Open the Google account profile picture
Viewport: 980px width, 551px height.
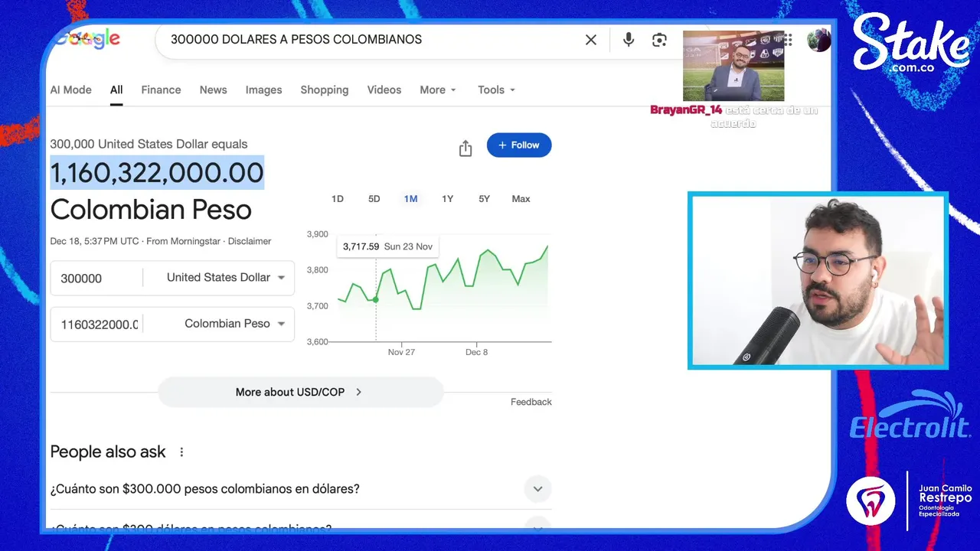point(818,40)
